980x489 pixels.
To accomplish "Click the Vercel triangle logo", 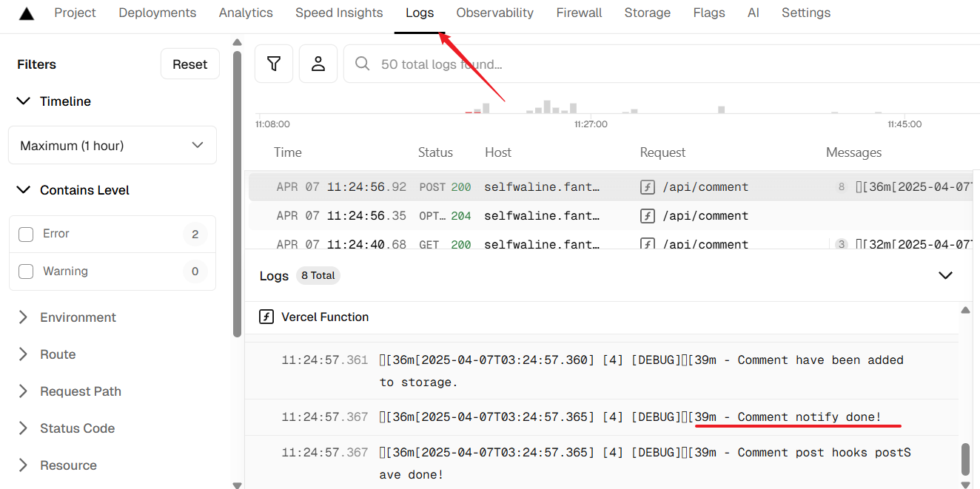I will [27, 13].
